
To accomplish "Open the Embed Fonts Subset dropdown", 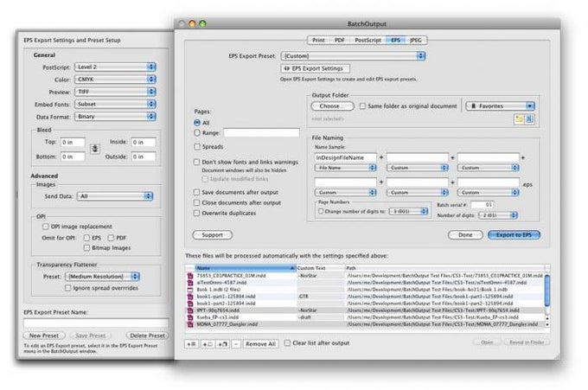I will pos(116,104).
